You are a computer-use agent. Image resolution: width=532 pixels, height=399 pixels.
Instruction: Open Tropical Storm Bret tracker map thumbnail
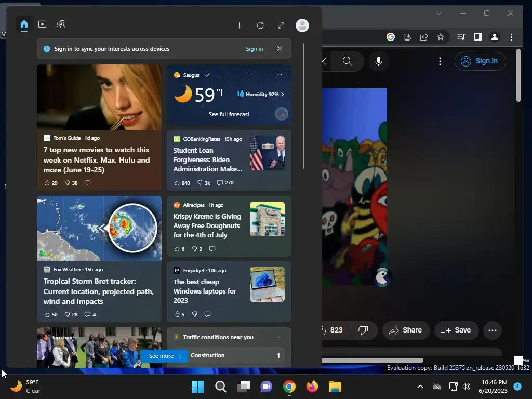coord(99,229)
